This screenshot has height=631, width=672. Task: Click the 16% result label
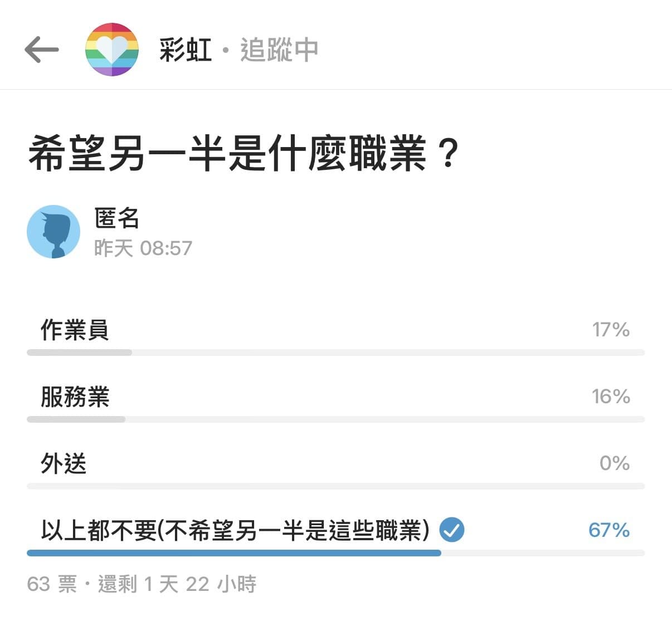pyautogui.click(x=611, y=396)
